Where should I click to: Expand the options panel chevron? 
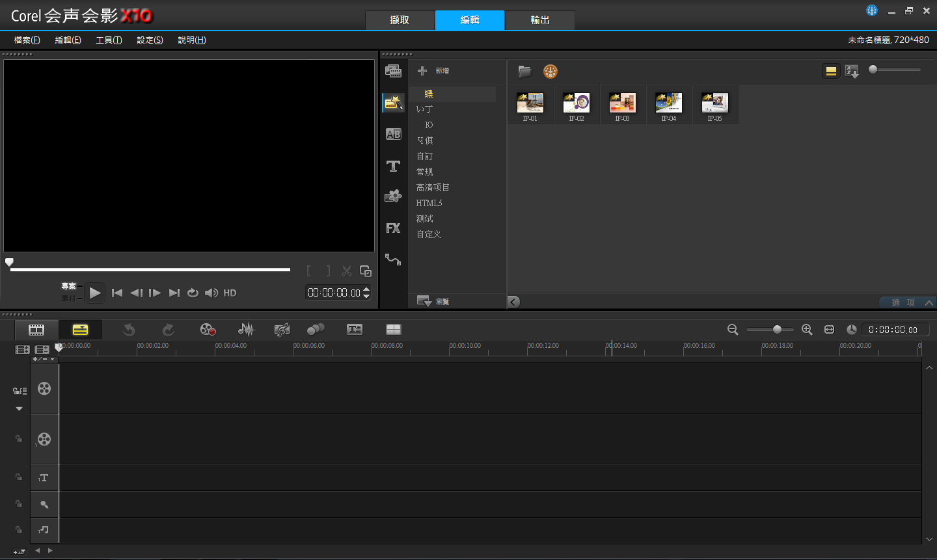point(929,302)
